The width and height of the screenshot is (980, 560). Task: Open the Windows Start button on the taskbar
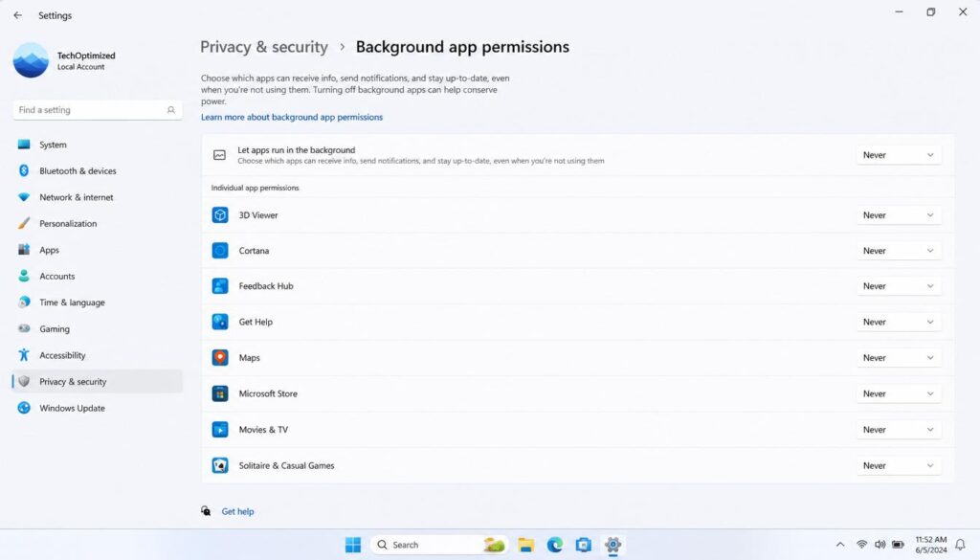tap(353, 545)
